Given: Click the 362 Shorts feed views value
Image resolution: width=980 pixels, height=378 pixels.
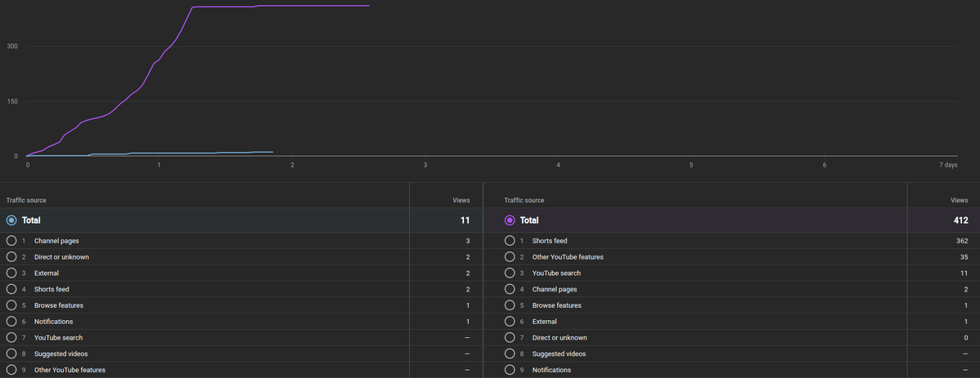Looking at the screenshot, I should click(x=962, y=241).
